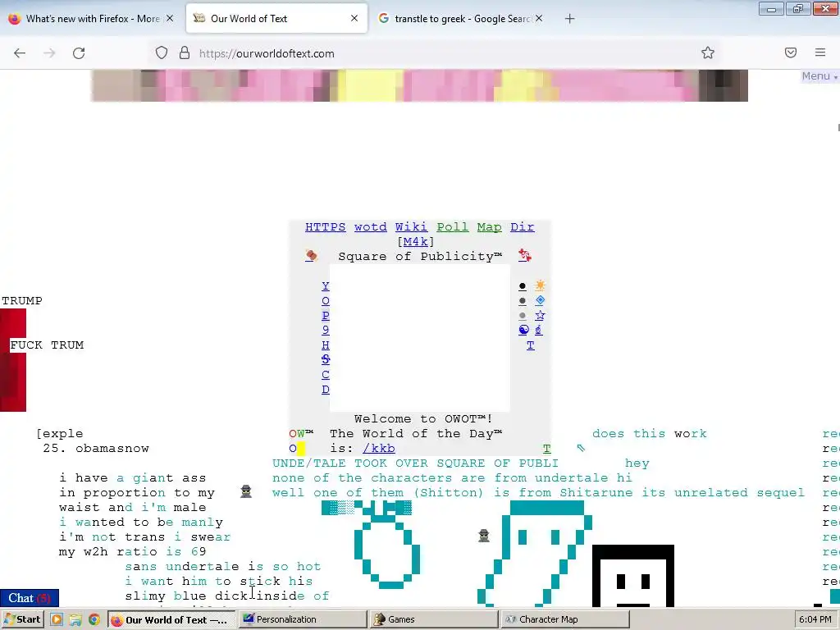Switch to the Character Map taskbar window
840x630 pixels.
click(x=565, y=620)
